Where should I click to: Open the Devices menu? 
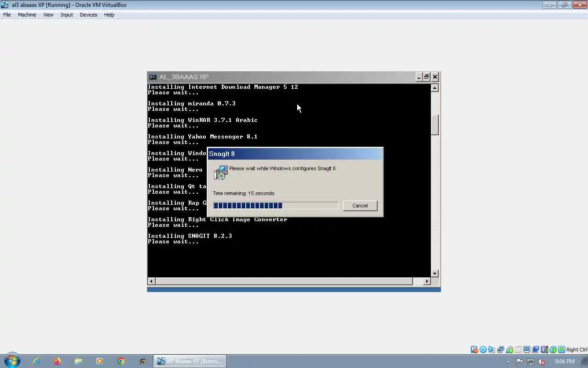point(88,15)
